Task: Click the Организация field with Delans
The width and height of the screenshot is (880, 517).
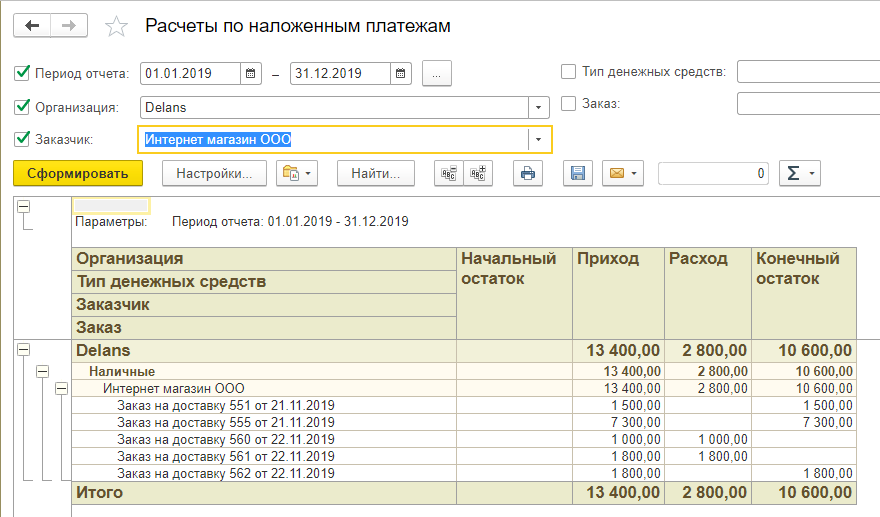Action: pyautogui.click(x=334, y=107)
